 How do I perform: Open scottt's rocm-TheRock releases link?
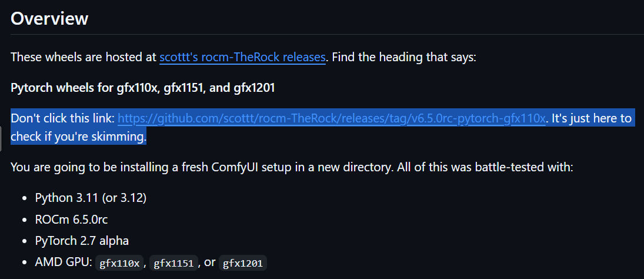coord(242,57)
